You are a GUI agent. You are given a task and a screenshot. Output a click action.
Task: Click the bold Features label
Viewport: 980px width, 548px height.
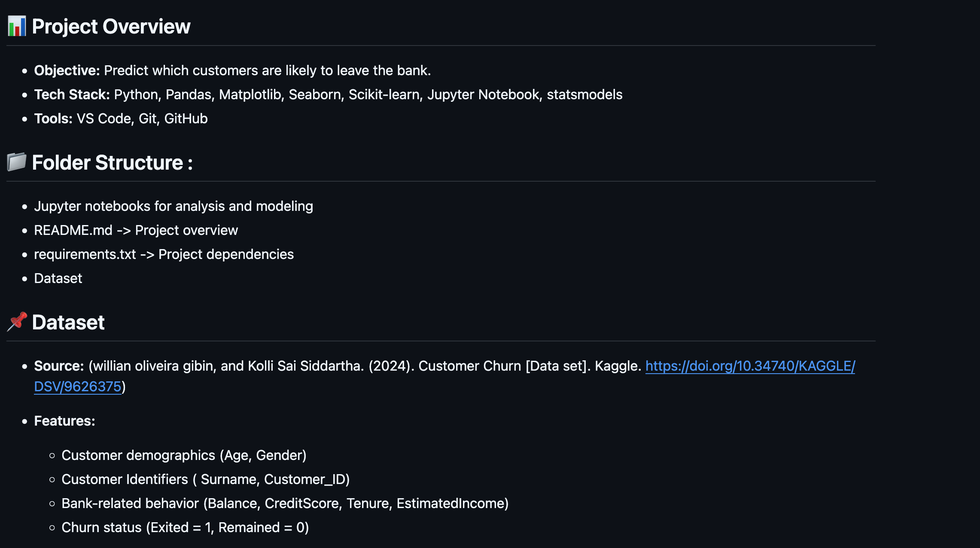click(65, 421)
